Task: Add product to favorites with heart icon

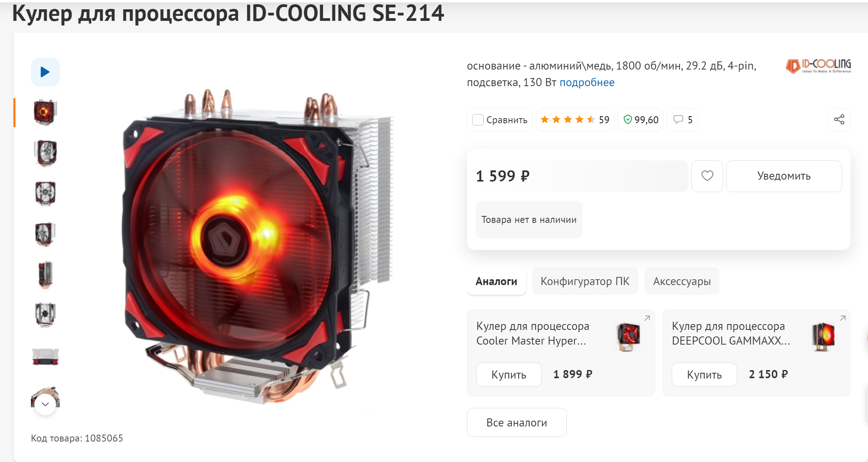Action: [707, 176]
